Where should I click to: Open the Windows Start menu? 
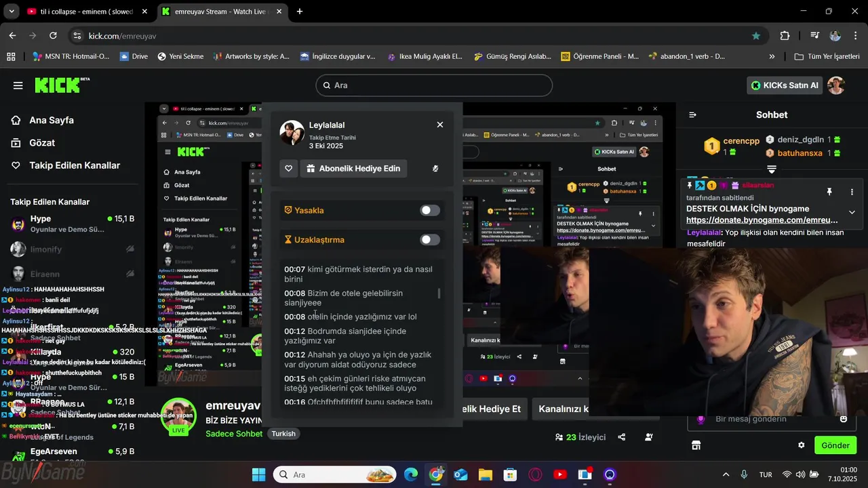tap(259, 474)
